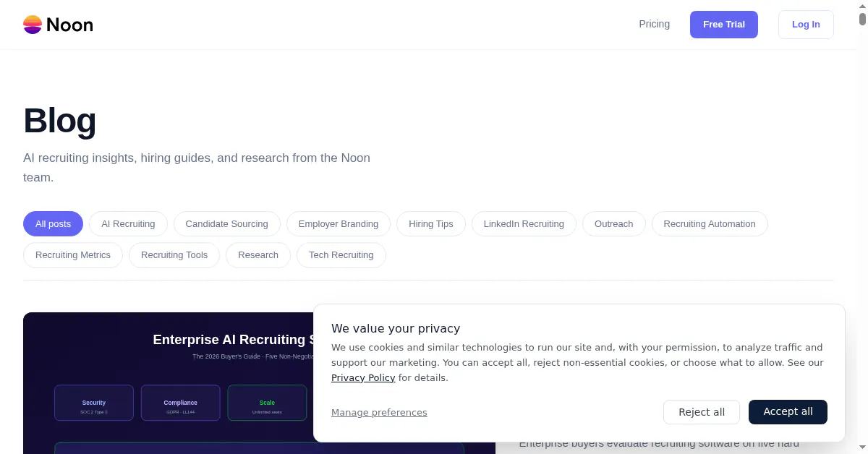Filter blog by Employer Branding
This screenshot has height=454, width=868.
coord(339,224)
